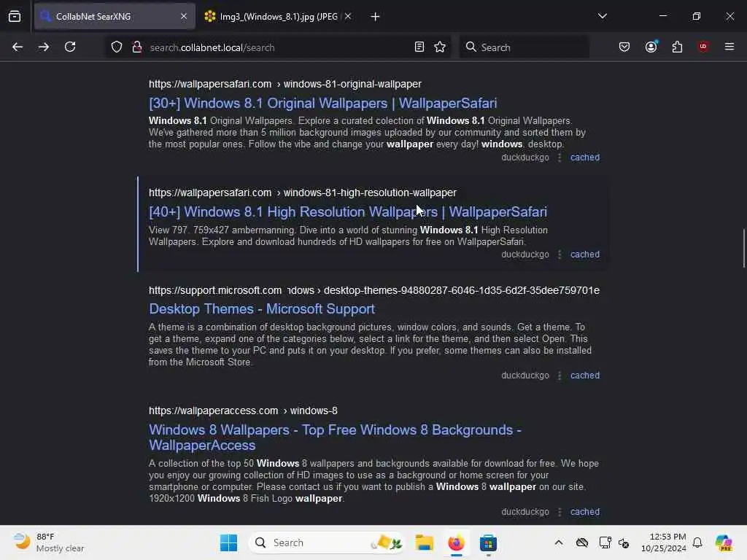Open muted volume tray icon

[624, 542]
